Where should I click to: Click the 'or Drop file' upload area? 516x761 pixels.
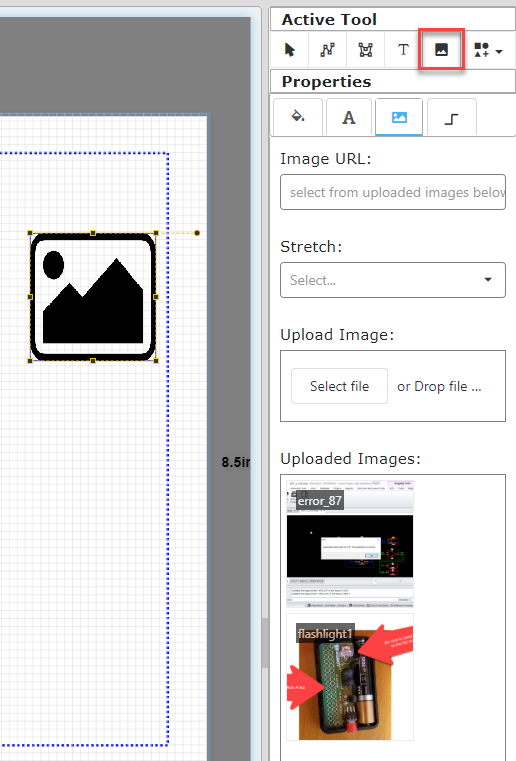tap(439, 386)
